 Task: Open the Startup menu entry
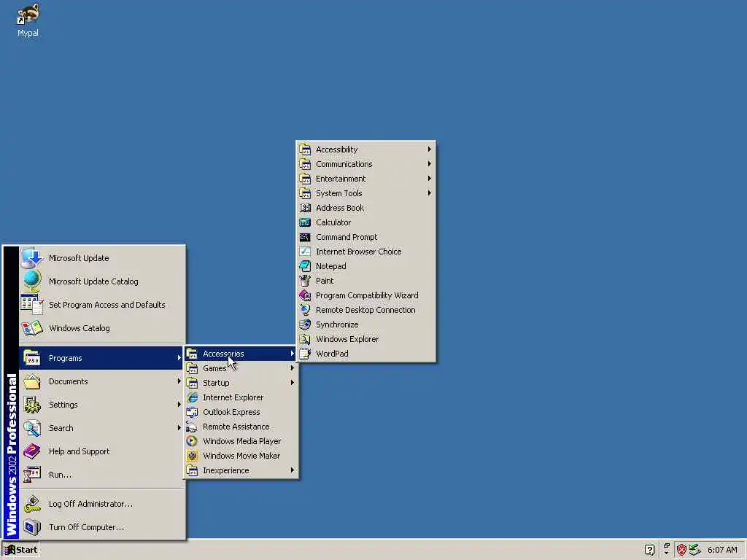[241, 383]
